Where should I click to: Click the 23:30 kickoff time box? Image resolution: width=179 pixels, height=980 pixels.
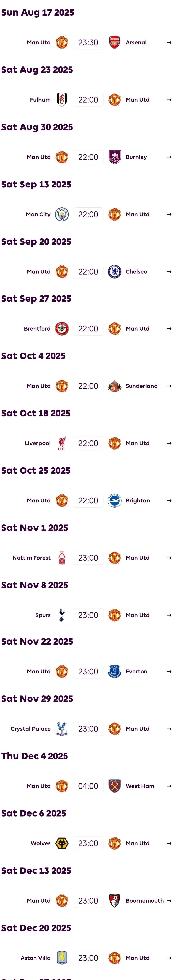tap(88, 43)
